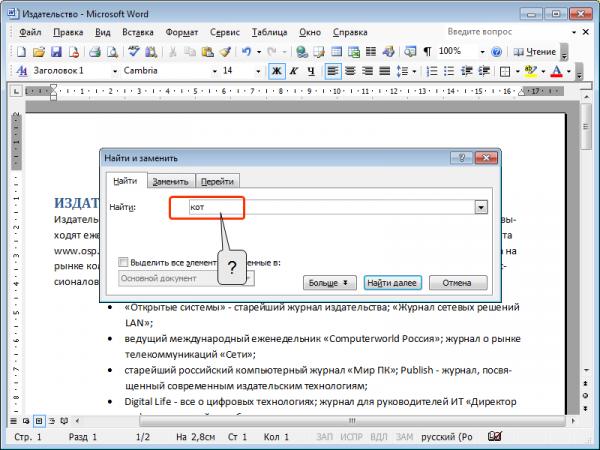Click the Найти search text field
600x450 pixels.
click(x=332, y=207)
